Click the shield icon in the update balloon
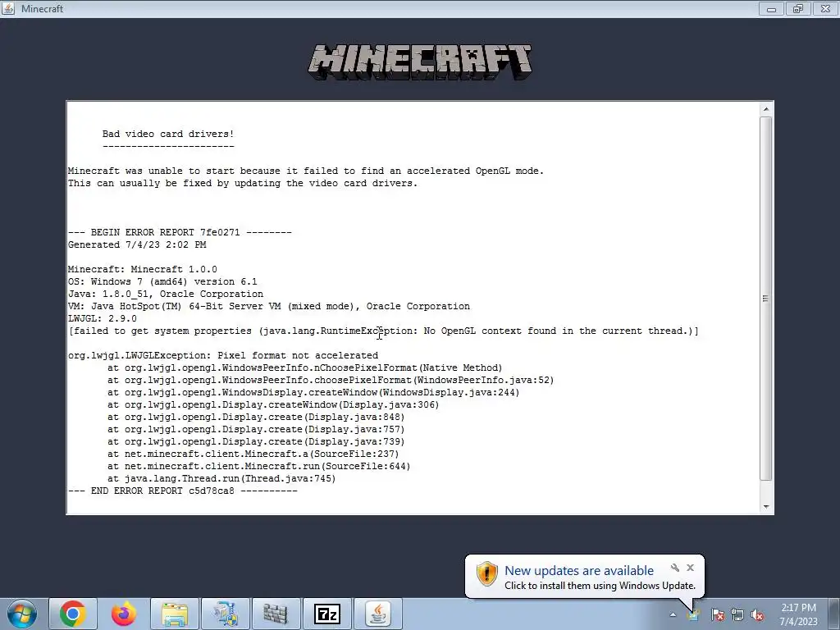Screen dimensions: 840x630 point(487,573)
